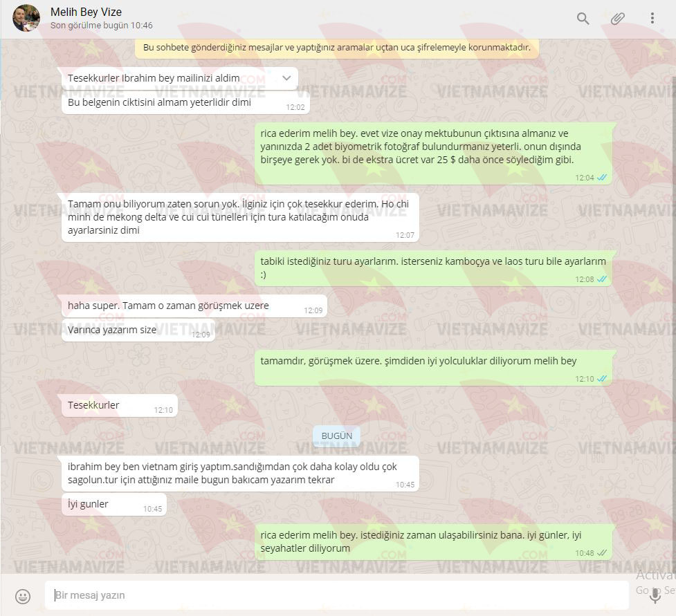Click the end-to-end encryption notice banner

click(x=337, y=48)
